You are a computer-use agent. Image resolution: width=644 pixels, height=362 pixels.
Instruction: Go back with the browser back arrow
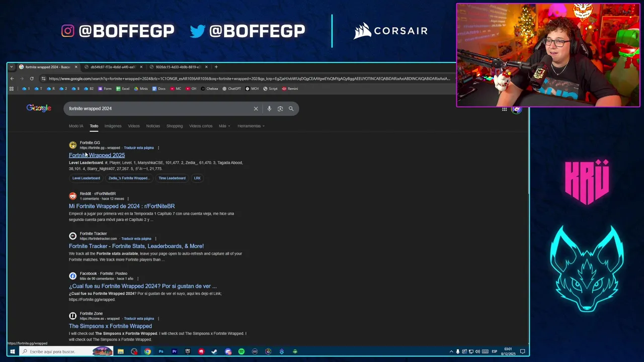(12, 78)
